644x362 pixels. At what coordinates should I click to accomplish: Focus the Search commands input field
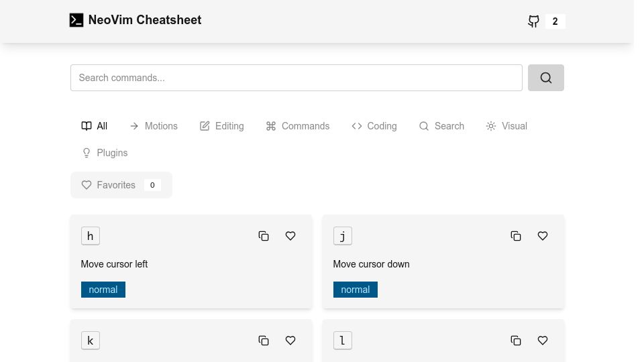click(x=296, y=78)
